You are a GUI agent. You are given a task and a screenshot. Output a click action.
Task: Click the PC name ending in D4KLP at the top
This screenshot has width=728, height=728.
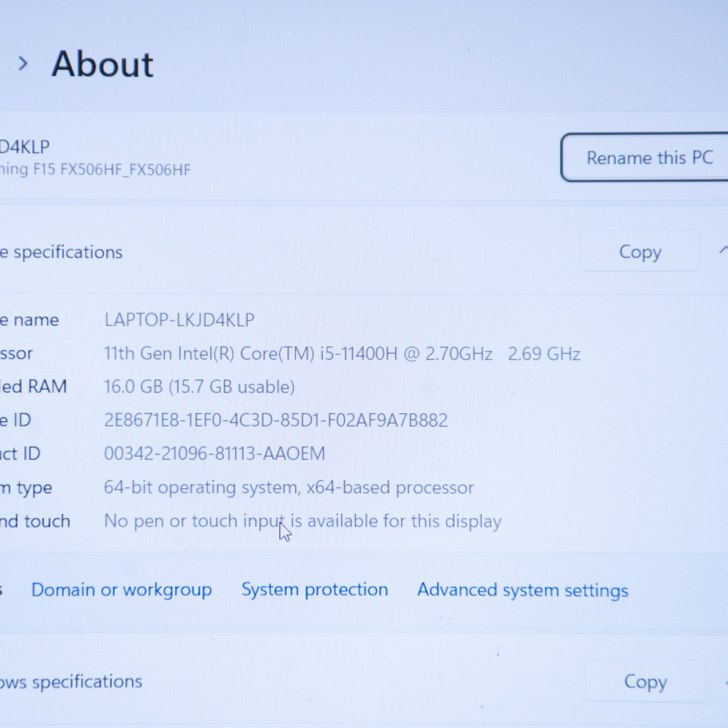[x=24, y=147]
